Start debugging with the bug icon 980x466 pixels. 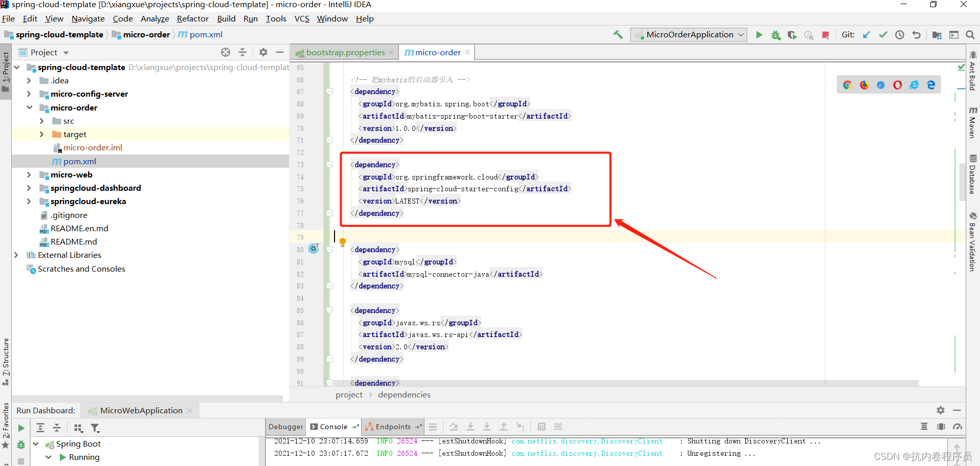[776, 35]
